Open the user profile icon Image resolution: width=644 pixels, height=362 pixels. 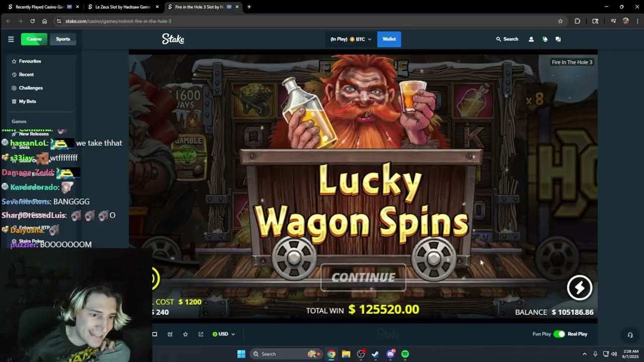pos(531,39)
